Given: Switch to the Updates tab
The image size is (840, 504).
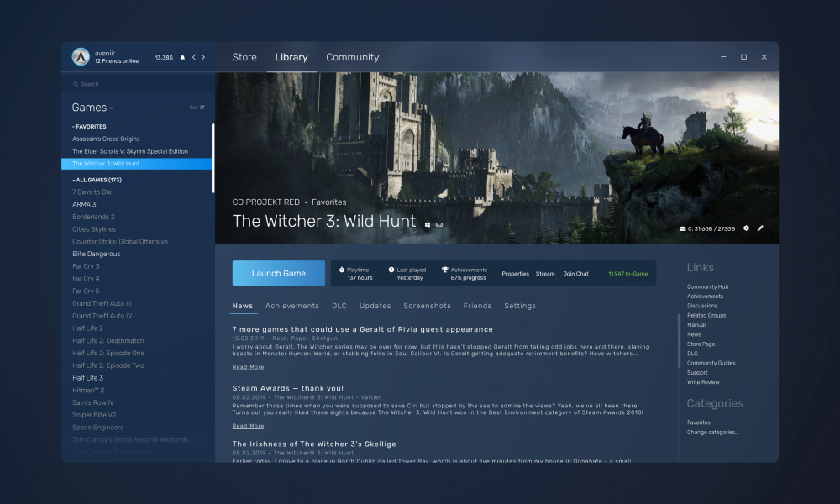Looking at the screenshot, I should [375, 306].
